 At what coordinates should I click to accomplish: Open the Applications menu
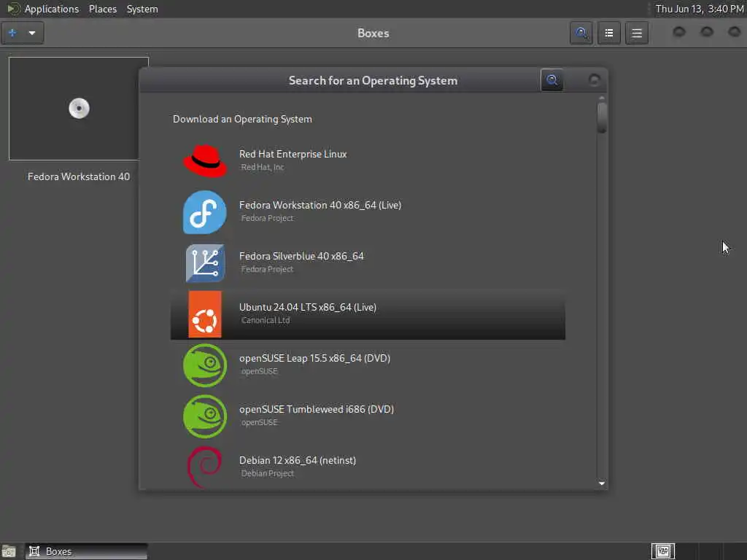(52, 9)
